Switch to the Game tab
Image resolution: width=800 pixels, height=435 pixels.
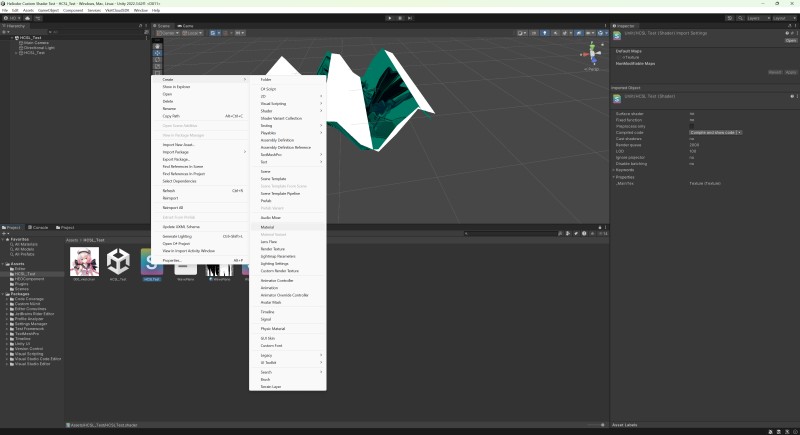185,25
